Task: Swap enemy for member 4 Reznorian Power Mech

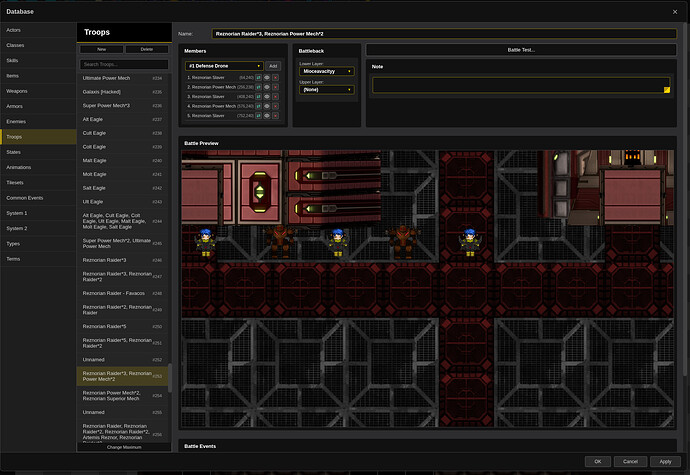Action: click(x=258, y=106)
